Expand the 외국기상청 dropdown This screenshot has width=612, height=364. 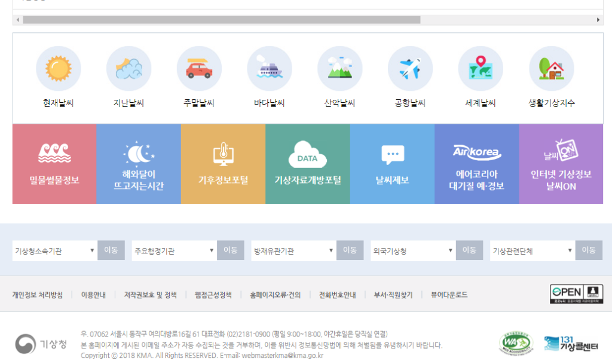point(413,250)
